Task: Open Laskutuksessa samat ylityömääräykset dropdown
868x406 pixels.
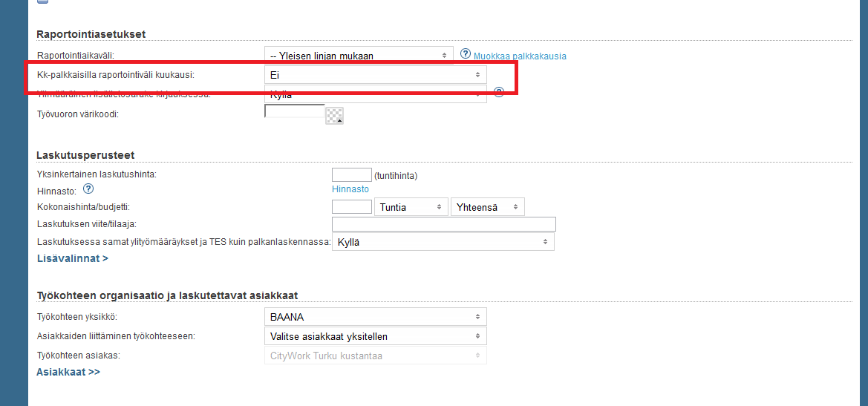Action: [443, 242]
